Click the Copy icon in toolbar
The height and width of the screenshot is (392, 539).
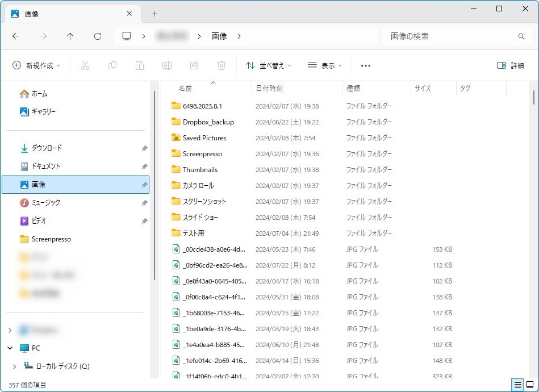tap(112, 65)
